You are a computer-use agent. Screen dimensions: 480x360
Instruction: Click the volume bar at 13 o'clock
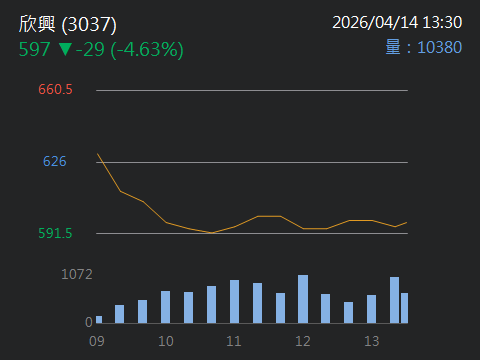pyautogui.click(x=371, y=309)
